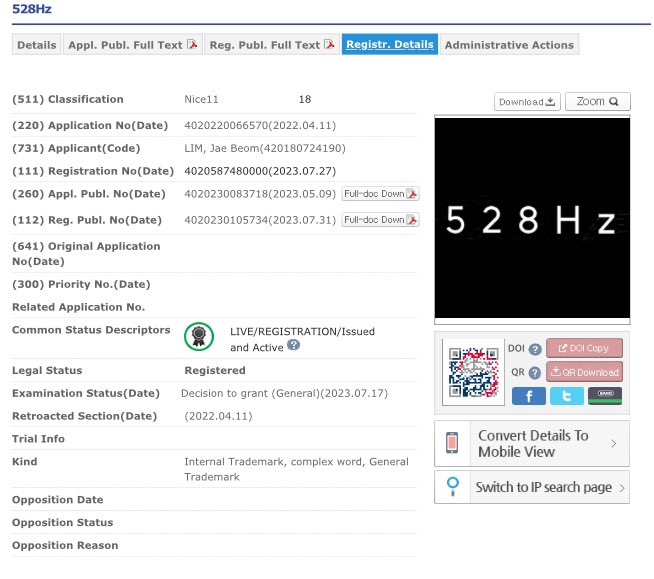This screenshot has width=654, height=579.
Task: Switch to IP search page
Action: point(532,487)
